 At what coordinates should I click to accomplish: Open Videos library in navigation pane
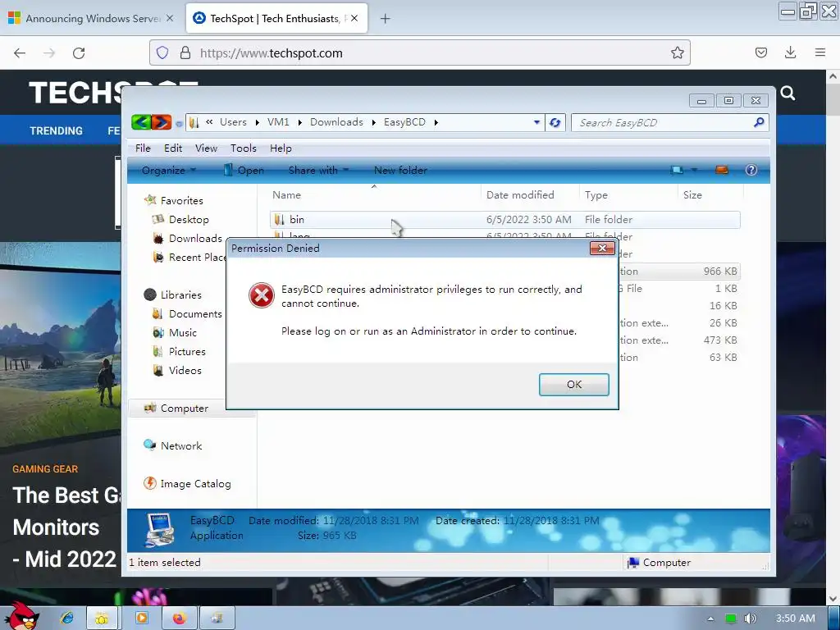pyautogui.click(x=185, y=370)
